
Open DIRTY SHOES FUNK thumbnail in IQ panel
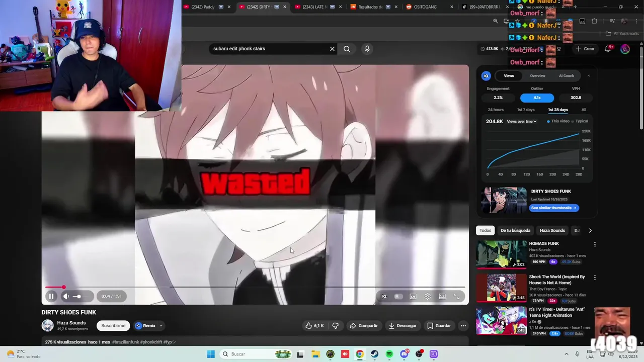click(x=504, y=200)
